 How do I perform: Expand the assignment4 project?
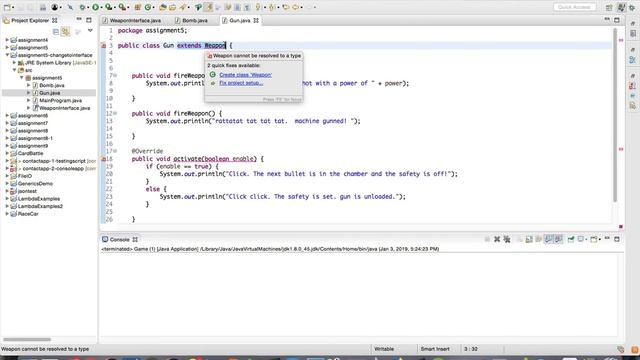pos(7,40)
